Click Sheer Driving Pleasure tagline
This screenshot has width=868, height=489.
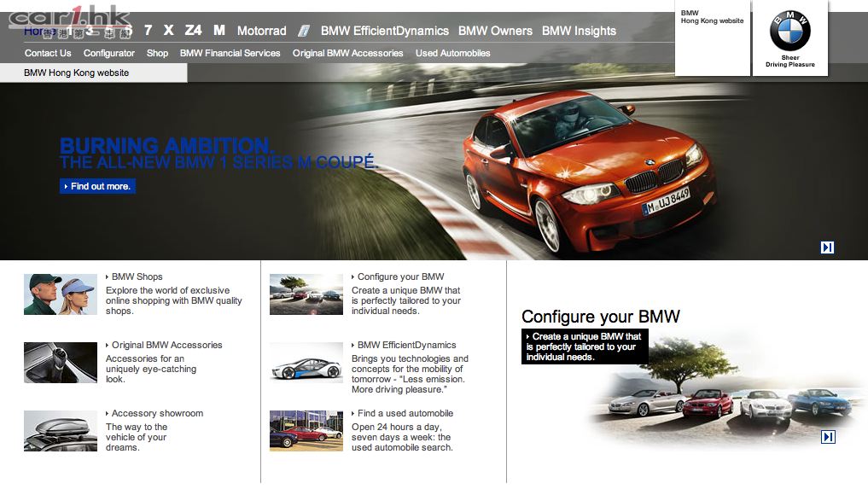(790, 61)
